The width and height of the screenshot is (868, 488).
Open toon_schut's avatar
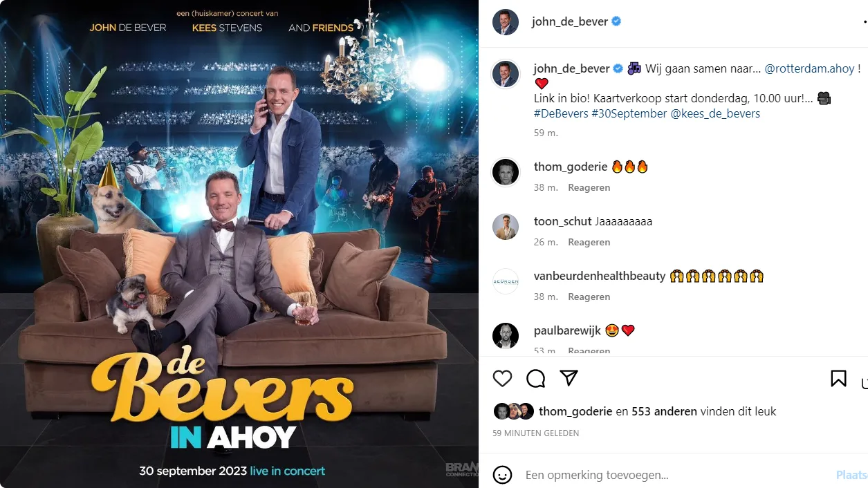click(506, 227)
